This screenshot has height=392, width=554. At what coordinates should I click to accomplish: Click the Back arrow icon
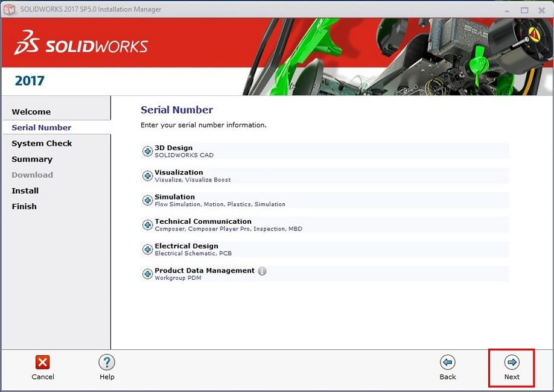(x=447, y=362)
